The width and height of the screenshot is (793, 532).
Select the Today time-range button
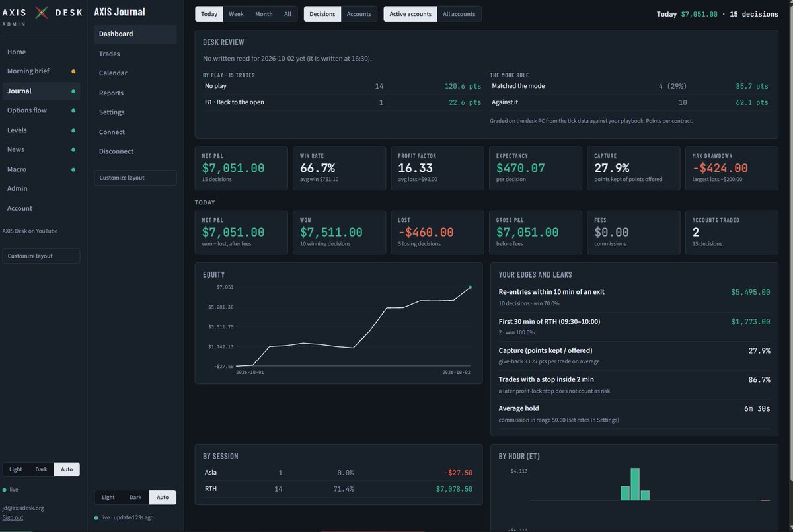tap(209, 14)
